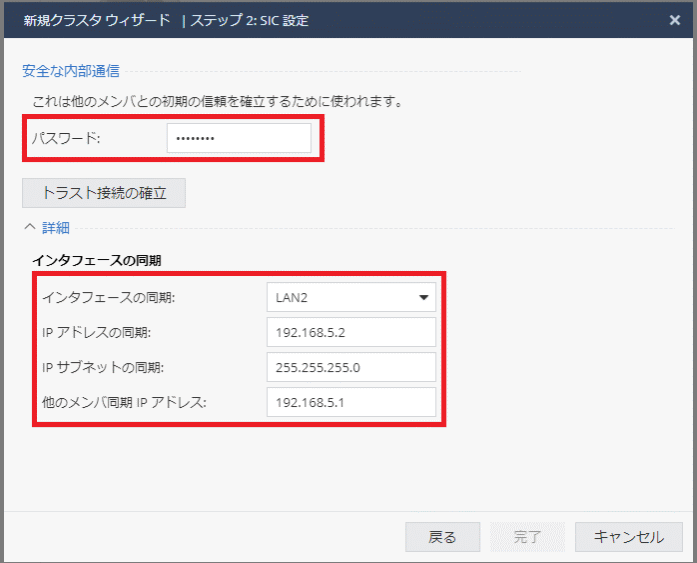Click the パスワード input field
Viewport: 697px width, 563px height.
[238, 138]
